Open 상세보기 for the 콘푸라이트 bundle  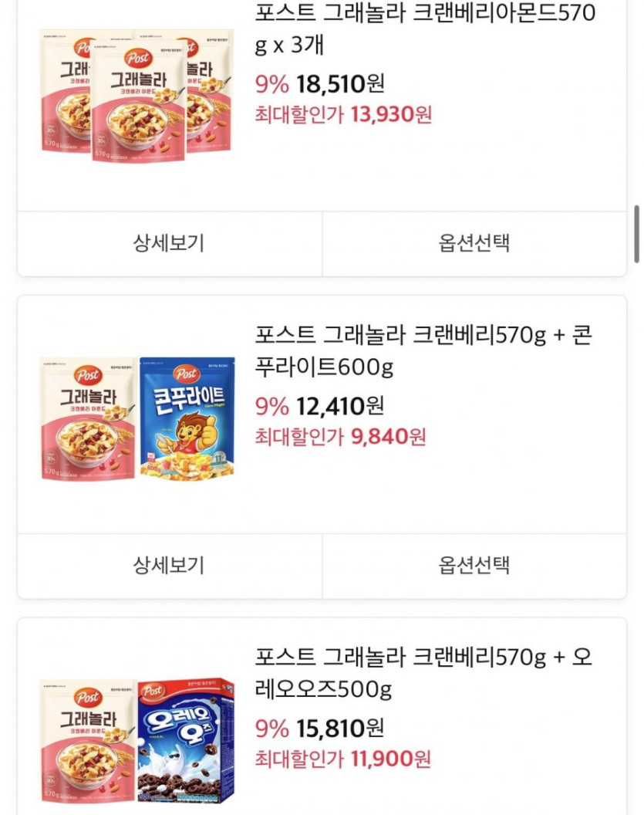169,566
